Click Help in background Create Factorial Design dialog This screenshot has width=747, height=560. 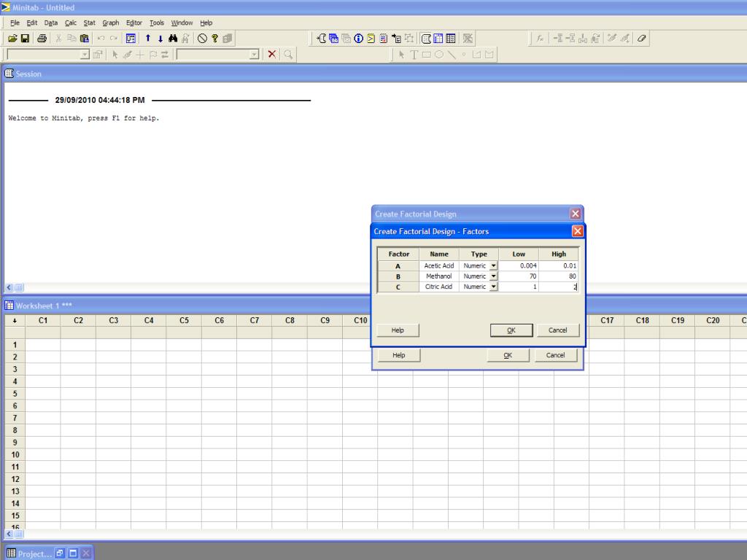399,355
